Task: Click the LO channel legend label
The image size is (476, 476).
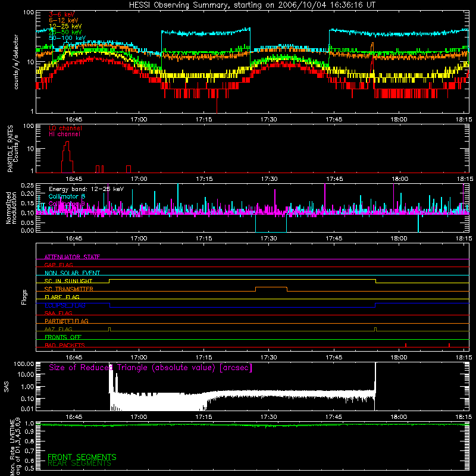Action: click(65, 128)
